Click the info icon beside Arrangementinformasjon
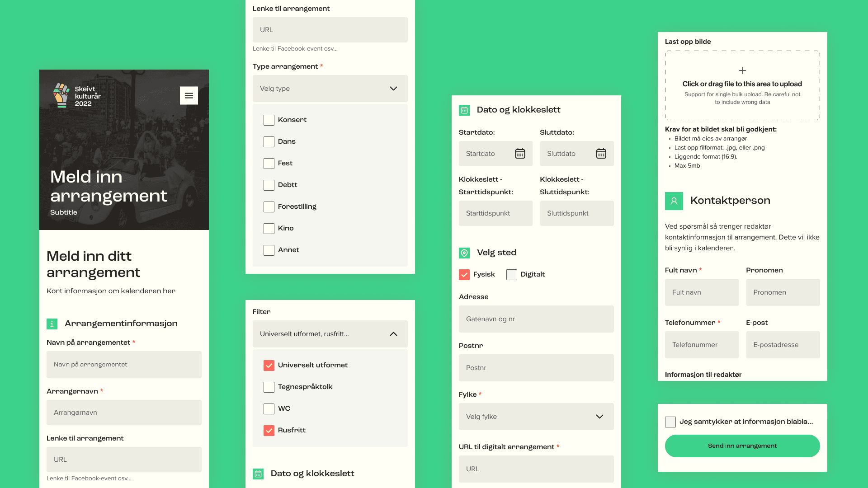Viewport: 868px width, 488px height. coord(52,324)
